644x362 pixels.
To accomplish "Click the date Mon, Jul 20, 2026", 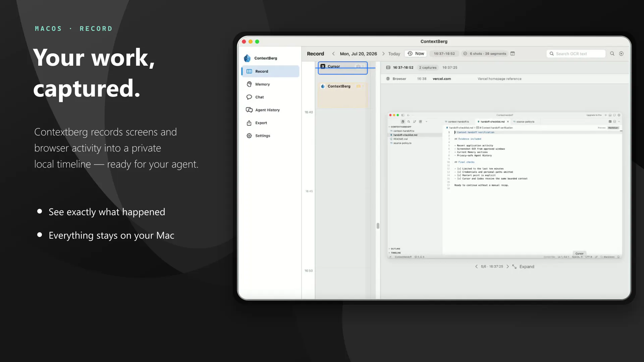I will pos(359,54).
